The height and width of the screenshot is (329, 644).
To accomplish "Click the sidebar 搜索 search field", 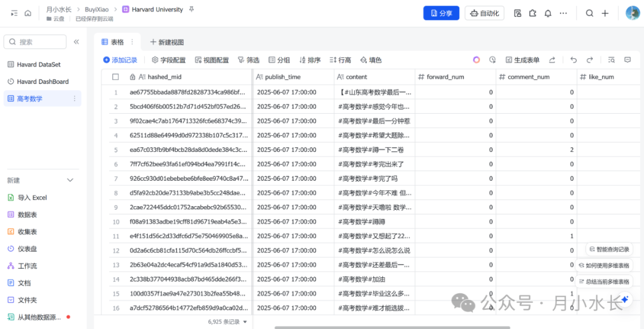I will [x=35, y=42].
